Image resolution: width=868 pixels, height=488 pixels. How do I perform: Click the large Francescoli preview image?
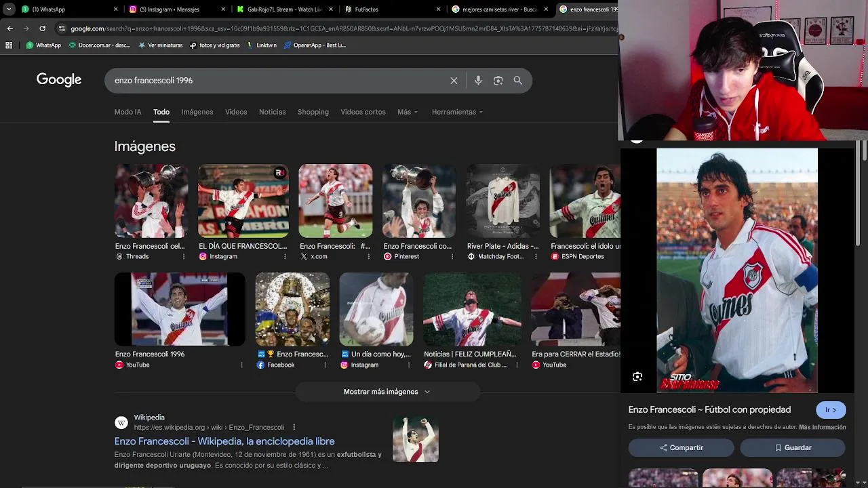click(x=737, y=270)
